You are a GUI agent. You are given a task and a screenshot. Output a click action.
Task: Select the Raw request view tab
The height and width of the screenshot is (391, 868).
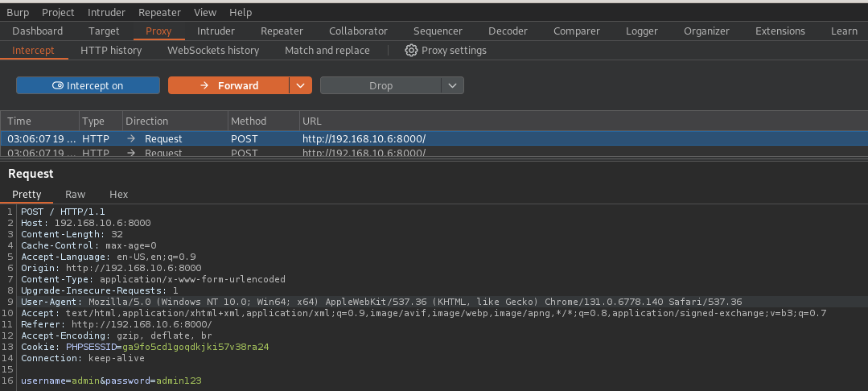click(x=76, y=195)
